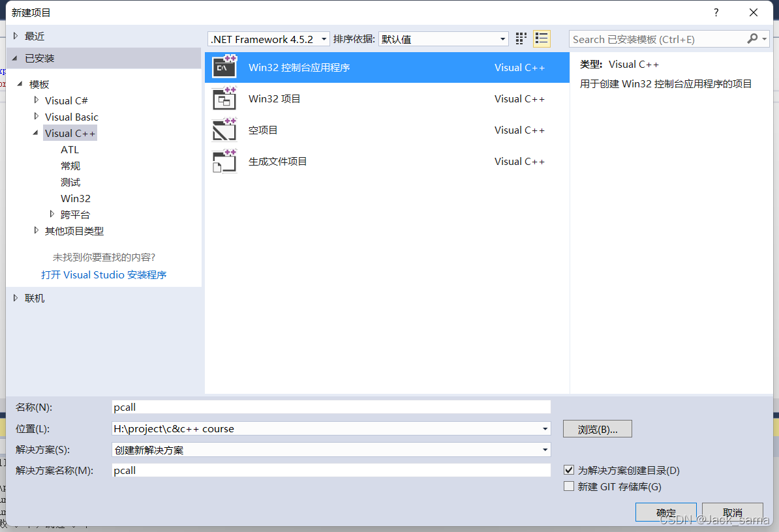The width and height of the screenshot is (779, 532).
Task: Click the 浏览(B)... button
Action: 597,429
